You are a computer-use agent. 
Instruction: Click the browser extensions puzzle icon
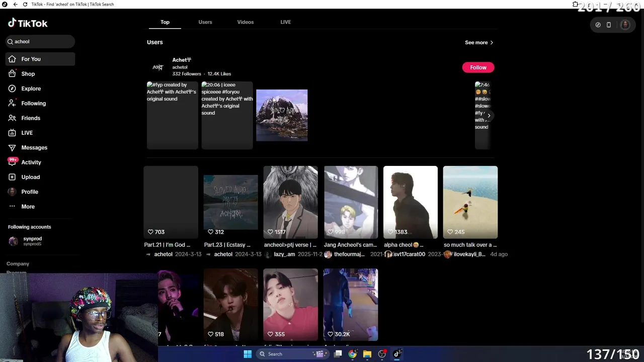tap(576, 4)
